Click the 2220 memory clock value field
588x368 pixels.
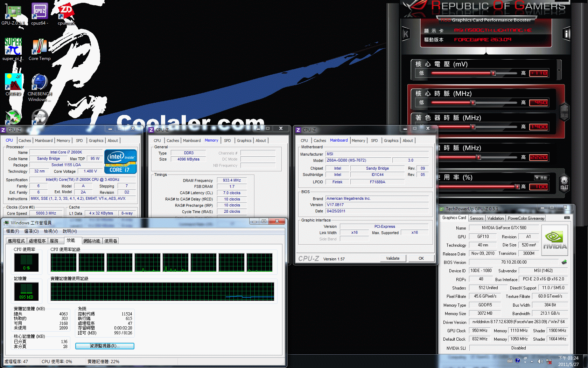(539, 157)
